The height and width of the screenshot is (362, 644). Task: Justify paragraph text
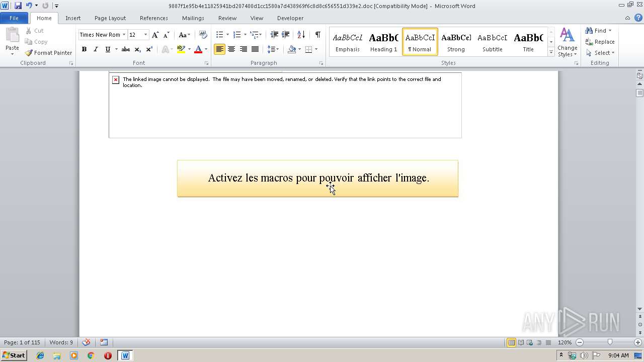pyautogui.click(x=255, y=49)
